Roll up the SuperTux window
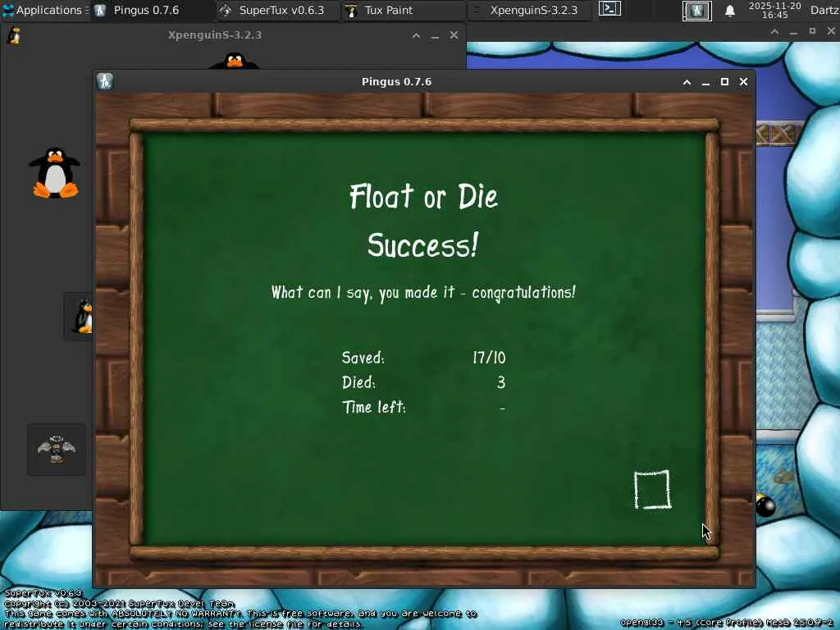Image resolution: width=840 pixels, height=630 pixels. pos(774,32)
